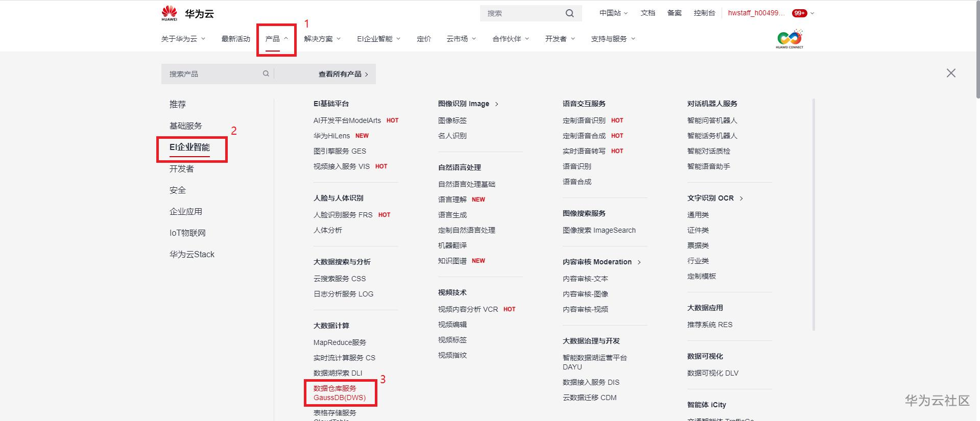The height and width of the screenshot is (421, 980).
Task: Click the magnifier icon in top search bar
Action: [x=569, y=13]
